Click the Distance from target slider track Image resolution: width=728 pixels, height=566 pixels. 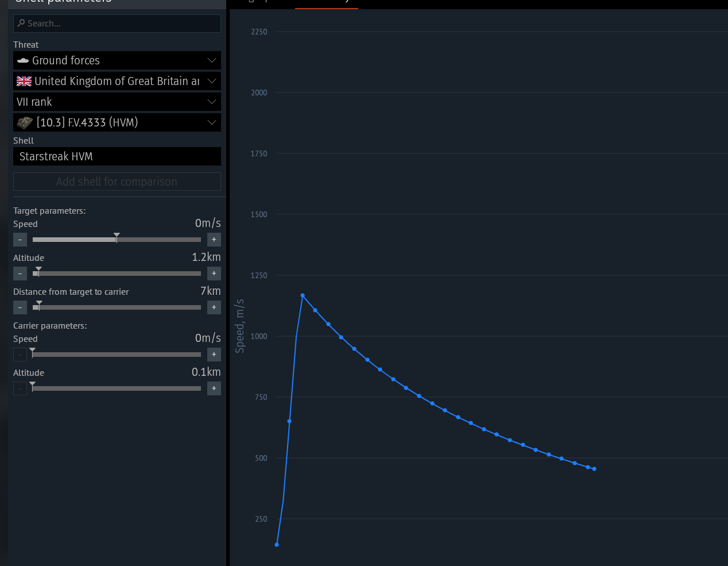[117, 307]
